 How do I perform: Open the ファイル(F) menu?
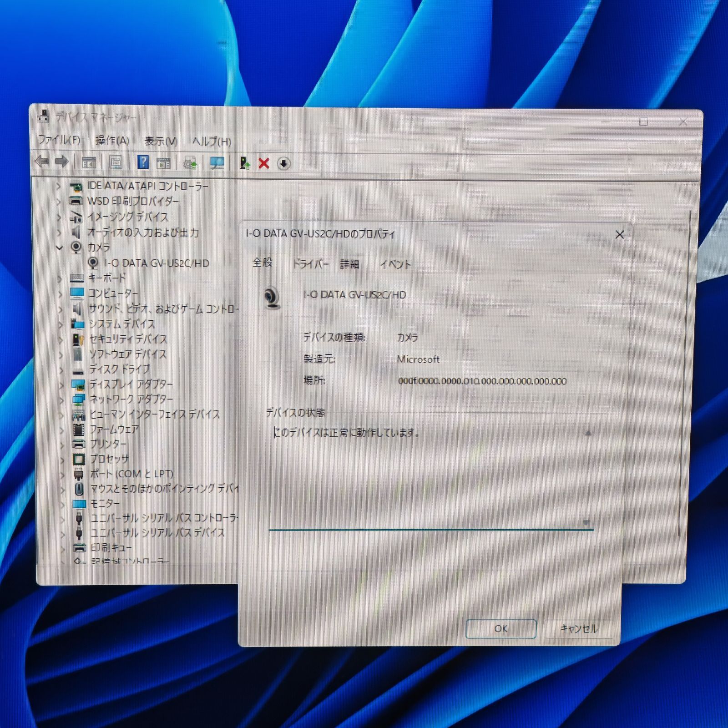pos(59,139)
